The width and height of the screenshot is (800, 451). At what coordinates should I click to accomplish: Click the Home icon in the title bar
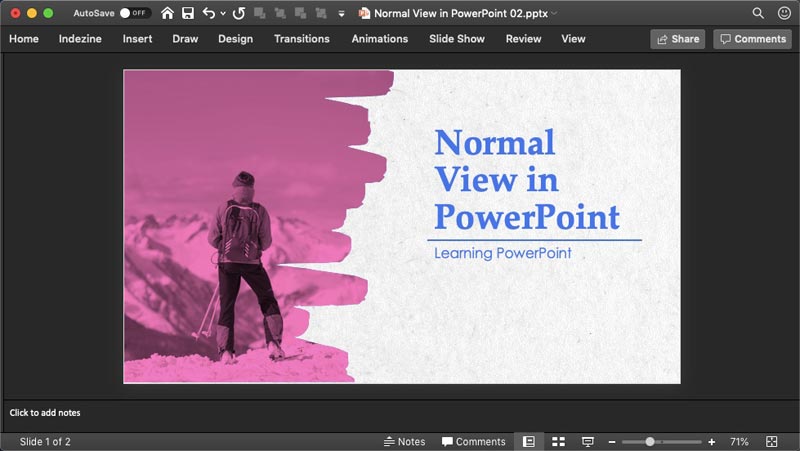point(167,14)
